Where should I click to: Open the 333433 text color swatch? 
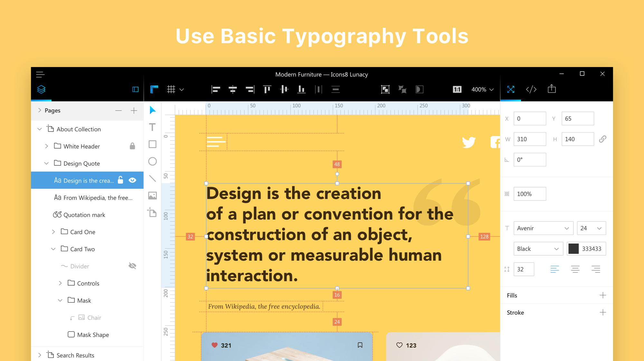574,249
